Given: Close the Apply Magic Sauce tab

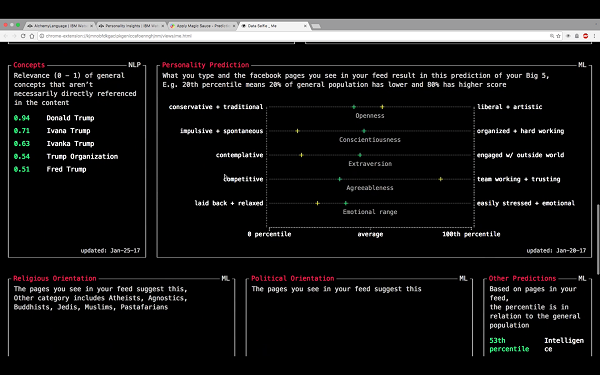Looking at the screenshot, I should (x=234, y=26).
